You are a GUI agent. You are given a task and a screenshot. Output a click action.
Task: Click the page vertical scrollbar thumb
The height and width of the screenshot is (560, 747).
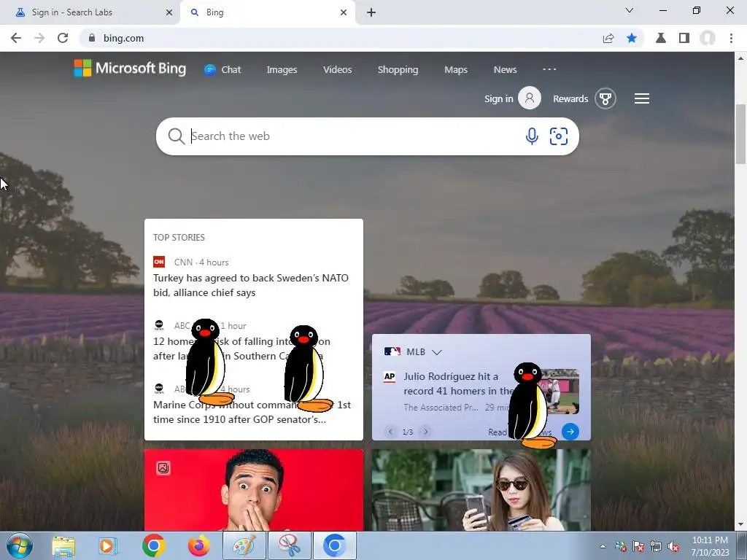(x=740, y=134)
